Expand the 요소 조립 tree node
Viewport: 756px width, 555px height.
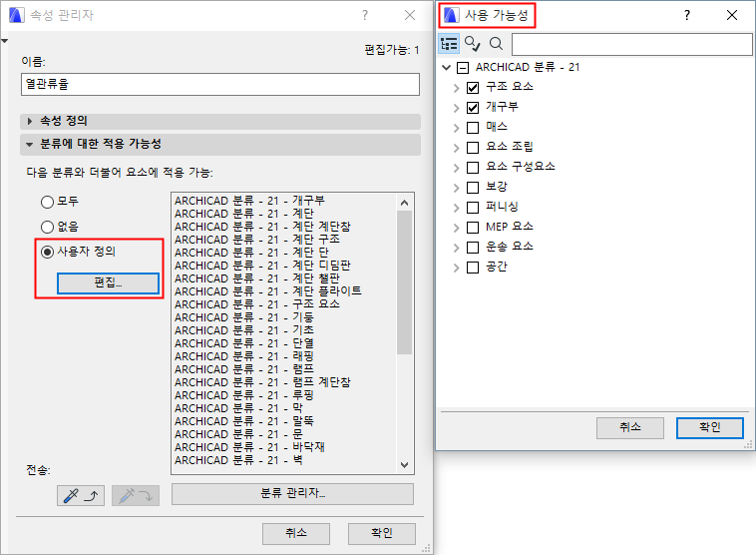456,147
